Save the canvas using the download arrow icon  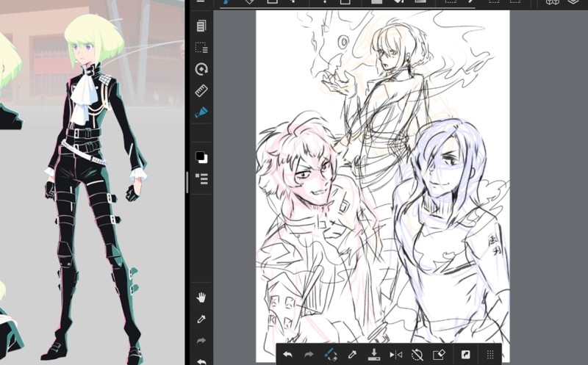(373, 354)
